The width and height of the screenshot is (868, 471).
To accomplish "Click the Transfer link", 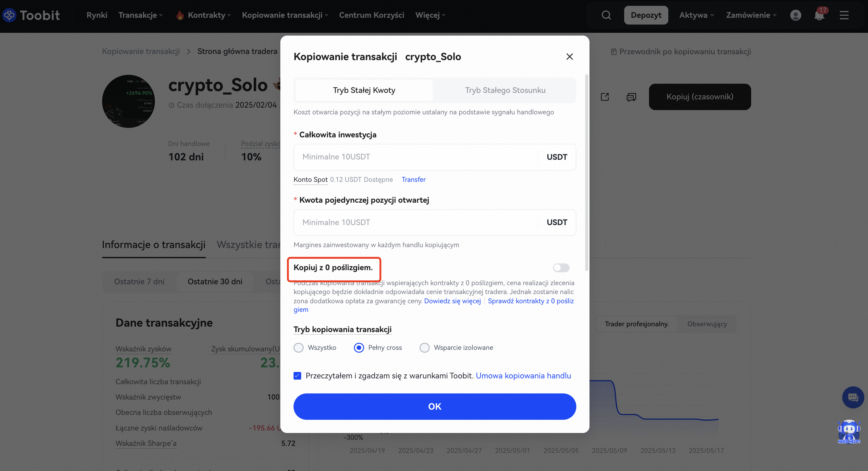I will pyautogui.click(x=413, y=180).
